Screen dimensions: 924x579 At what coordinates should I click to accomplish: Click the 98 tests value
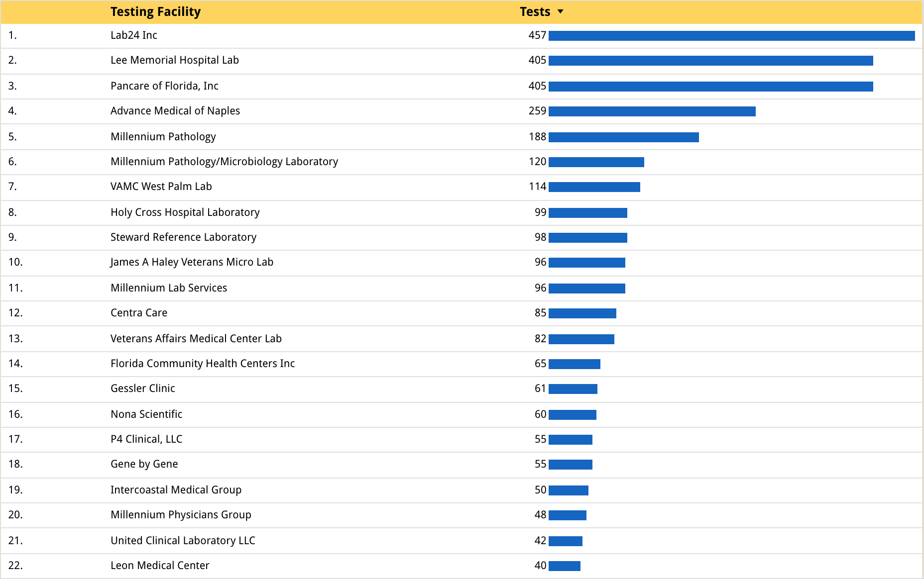(541, 237)
